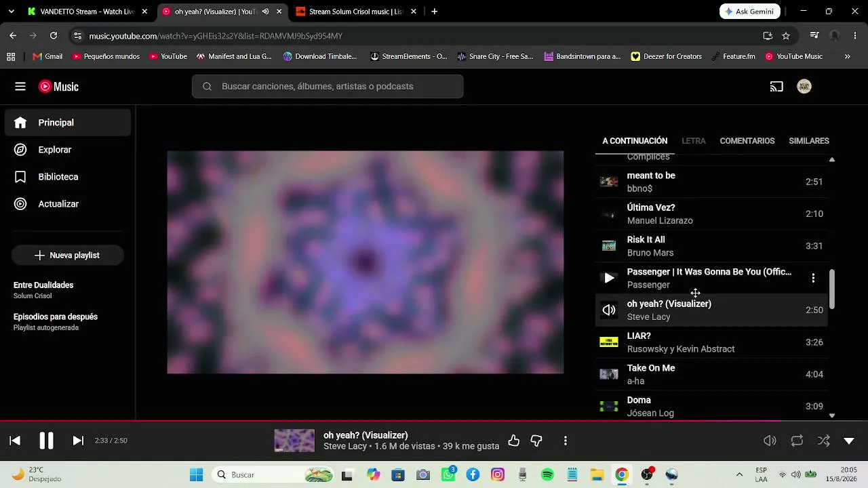Go to YouTube Music home via logo

tap(58, 86)
